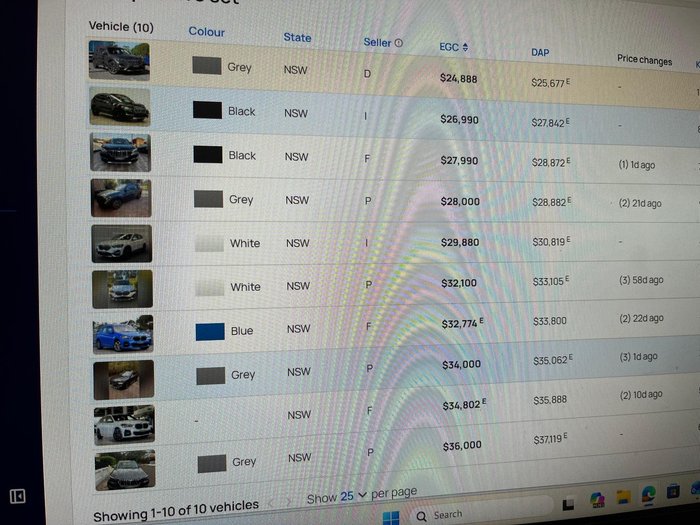Sort the table by State
The height and width of the screenshot is (525, 700).
297,38
